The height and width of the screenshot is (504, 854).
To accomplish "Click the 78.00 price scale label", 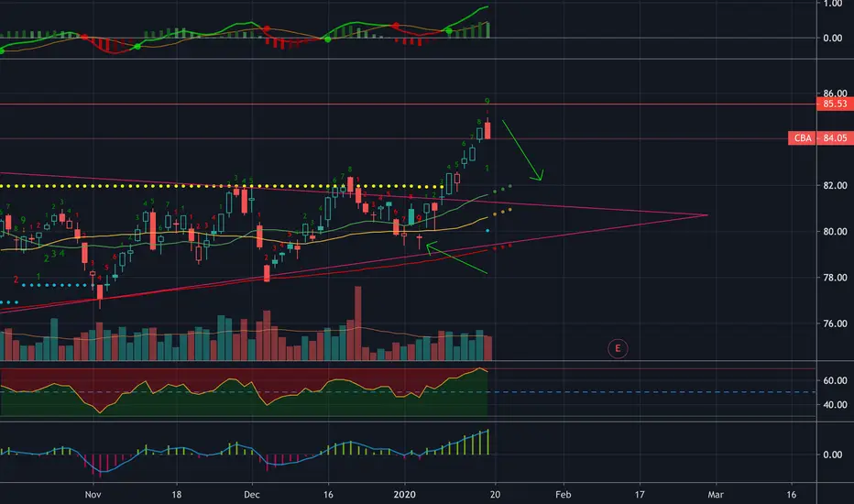I will [835, 278].
